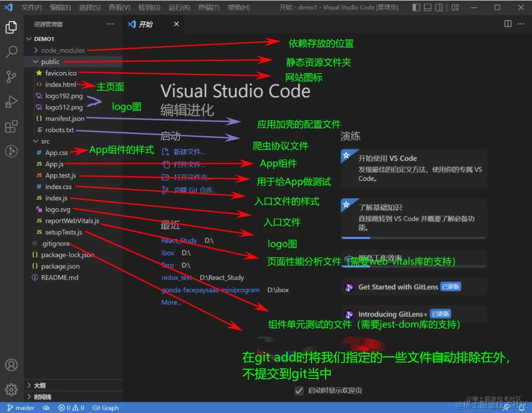Toggle bottom panel layout icon in title bar
532x413 pixels.
pos(427,7)
